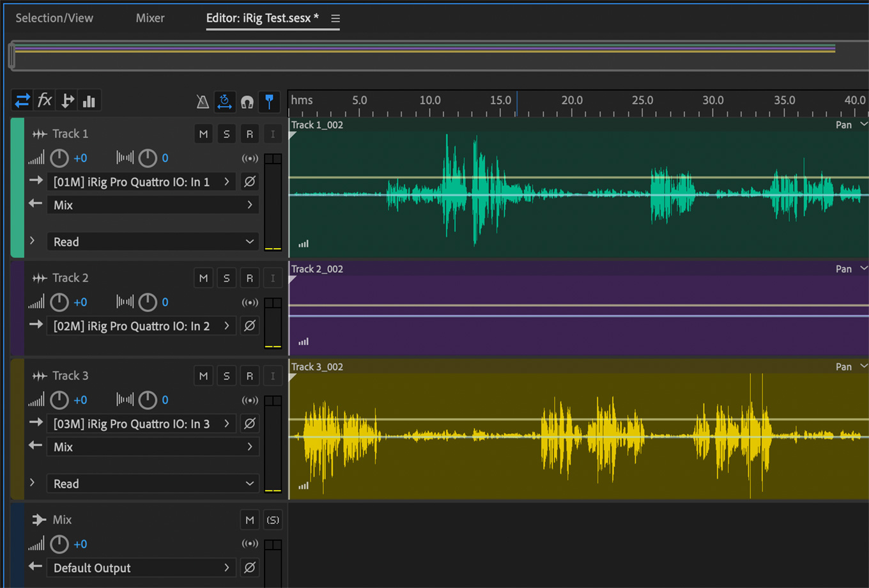Invert polarity on Track 1 input
Image resolution: width=869 pixels, height=588 pixels.
pyautogui.click(x=250, y=182)
